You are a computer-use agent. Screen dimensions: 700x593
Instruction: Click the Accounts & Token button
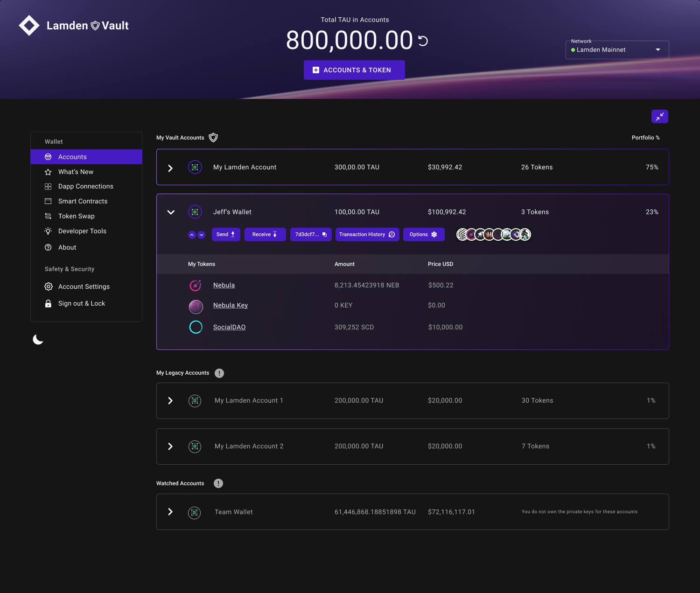pos(354,70)
